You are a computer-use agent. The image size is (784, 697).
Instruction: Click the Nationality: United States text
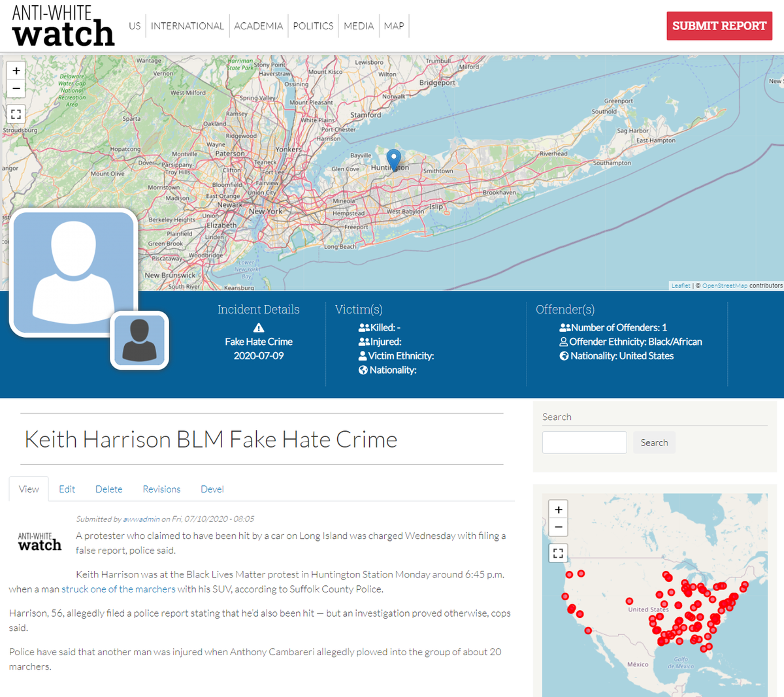[622, 356]
